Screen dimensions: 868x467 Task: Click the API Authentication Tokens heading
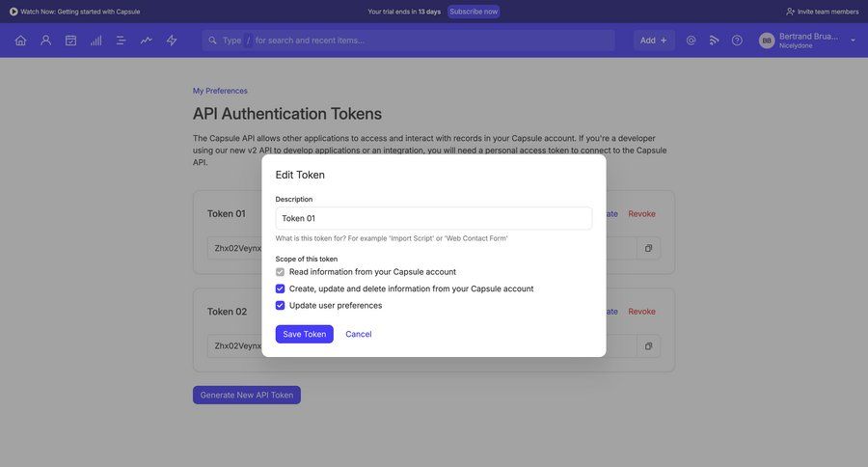point(287,114)
